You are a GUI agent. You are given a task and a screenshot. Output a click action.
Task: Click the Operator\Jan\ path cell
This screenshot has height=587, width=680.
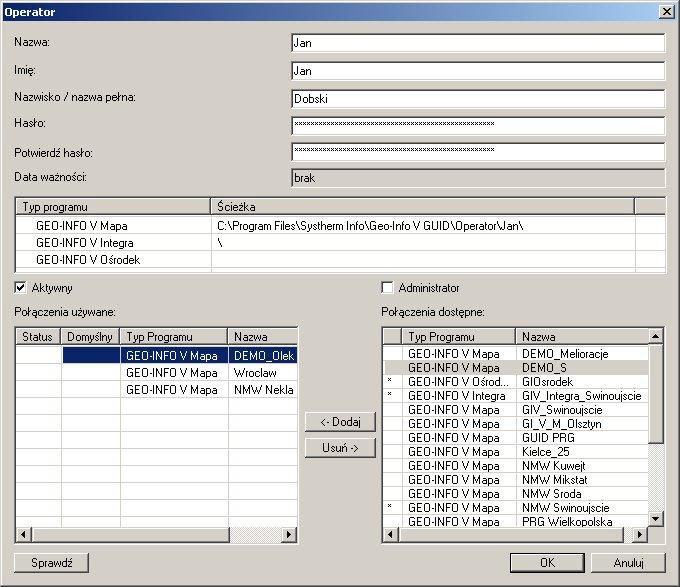tap(423, 225)
